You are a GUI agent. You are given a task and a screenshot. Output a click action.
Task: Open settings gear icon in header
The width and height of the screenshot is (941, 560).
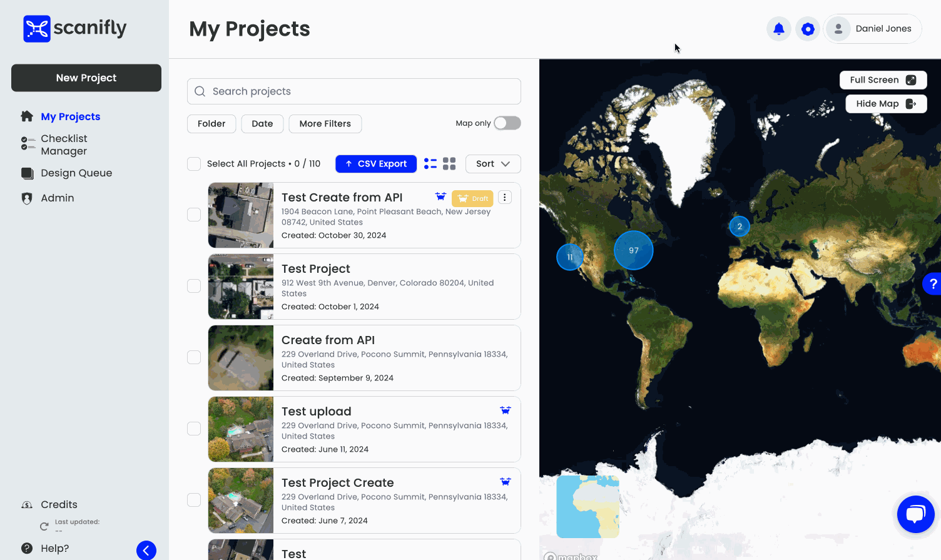click(x=808, y=29)
